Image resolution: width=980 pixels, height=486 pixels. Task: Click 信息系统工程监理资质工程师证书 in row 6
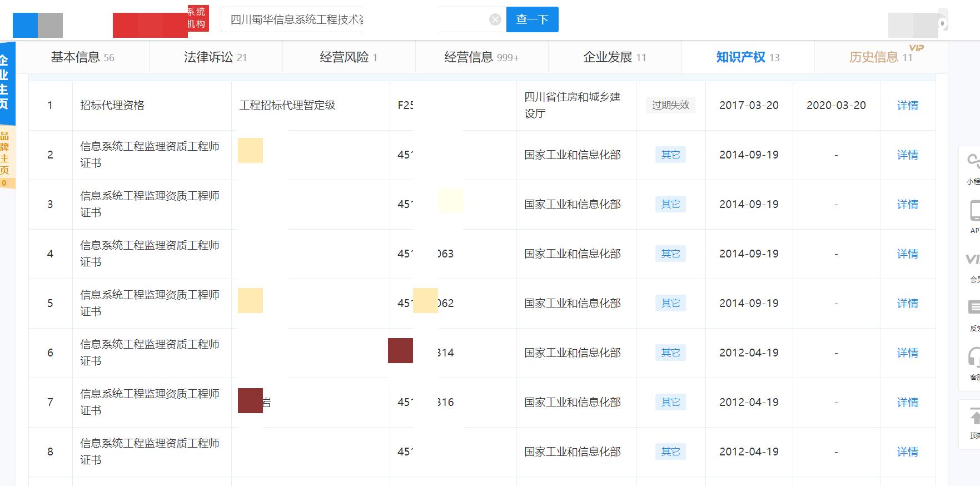(x=150, y=353)
